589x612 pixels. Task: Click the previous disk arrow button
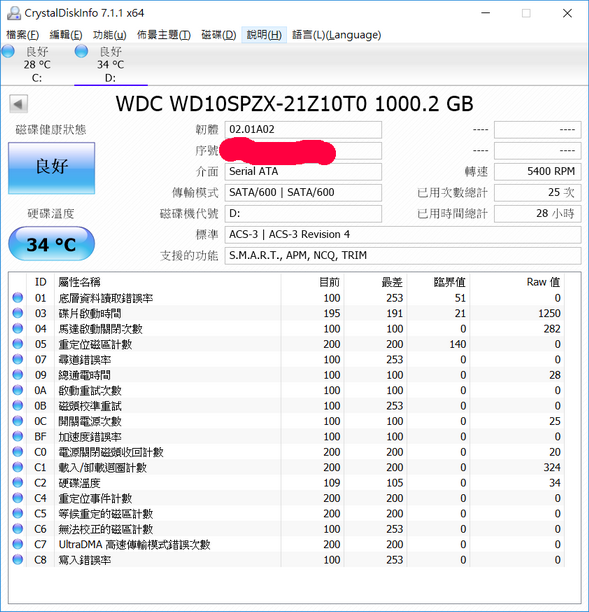(18, 104)
